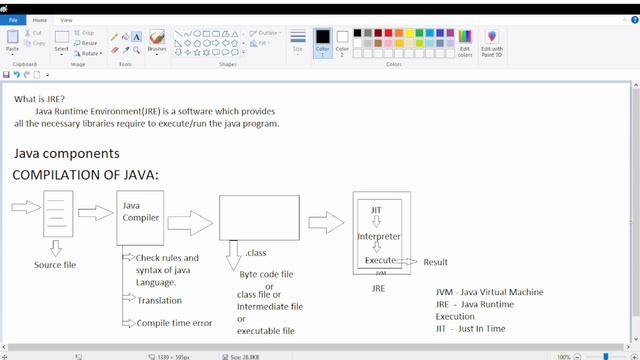The width and height of the screenshot is (640, 360).
Task: Choose the Right triangle shape
Action: point(178,43)
